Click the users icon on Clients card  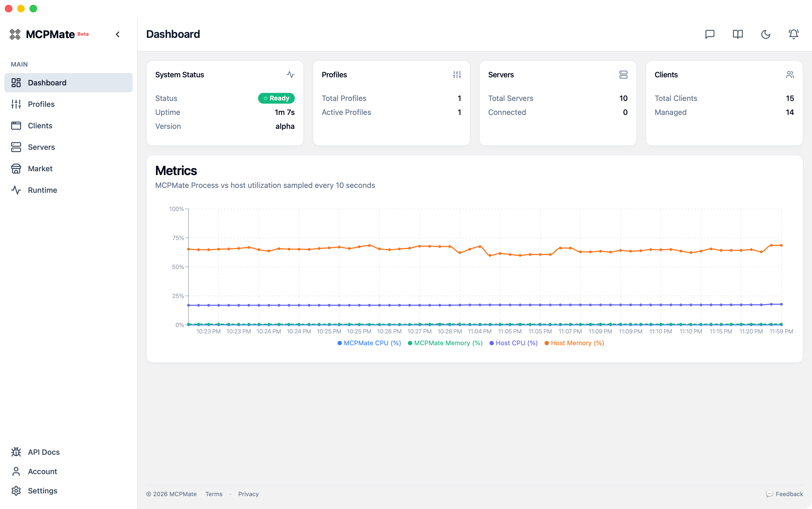point(790,74)
